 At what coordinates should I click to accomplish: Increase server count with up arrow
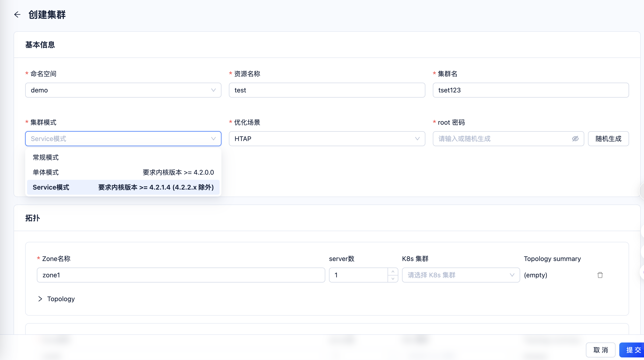pyautogui.click(x=393, y=272)
